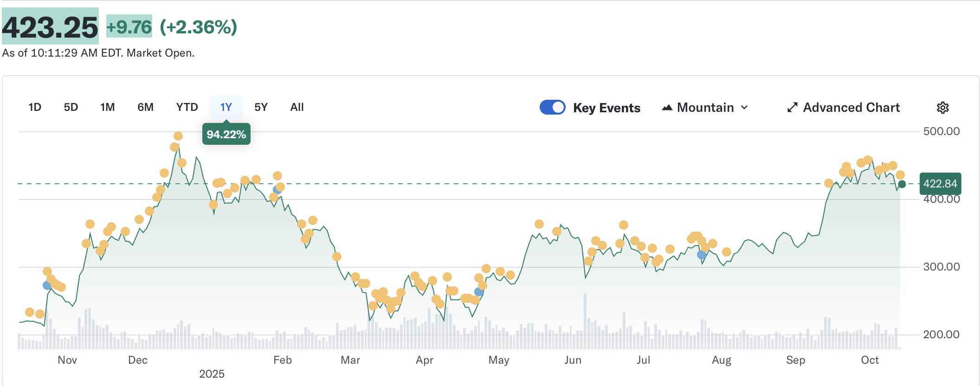Screen dimensions: 980x386
Task: Choose the 6M time range
Action: tap(145, 107)
